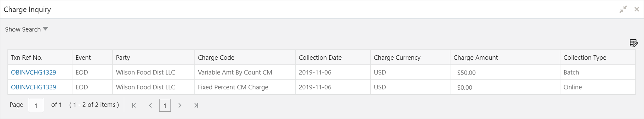Select the Fixed Percent CM Charge cell
644x119 pixels.
233,87
